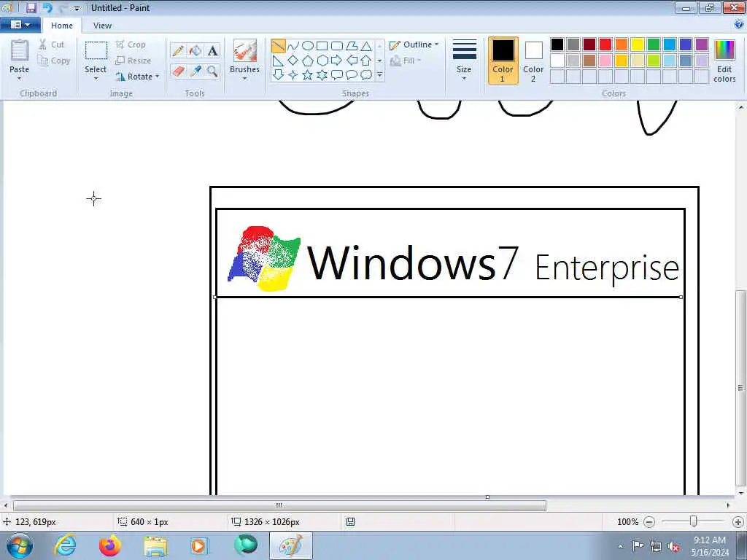Image resolution: width=747 pixels, height=560 pixels.
Task: Open Paint Help question mark icon
Action: 739,24
